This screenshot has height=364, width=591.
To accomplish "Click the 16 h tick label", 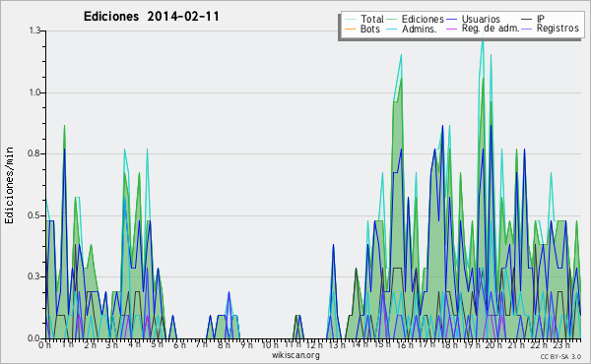I will [403, 344].
